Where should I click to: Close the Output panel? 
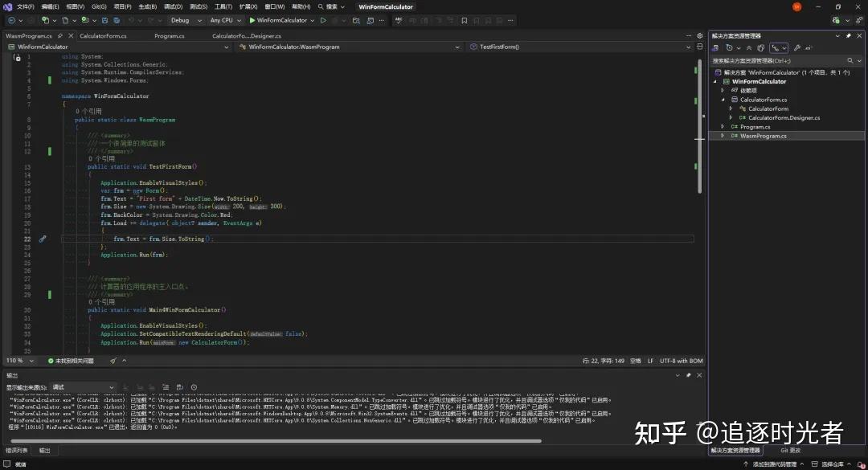699,375
